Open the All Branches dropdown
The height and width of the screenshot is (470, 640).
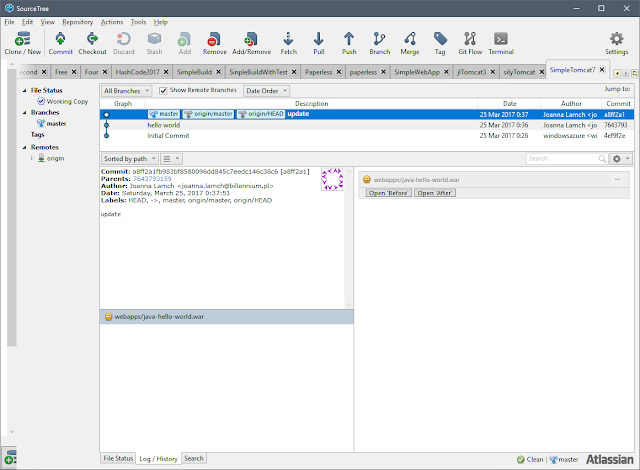point(127,91)
